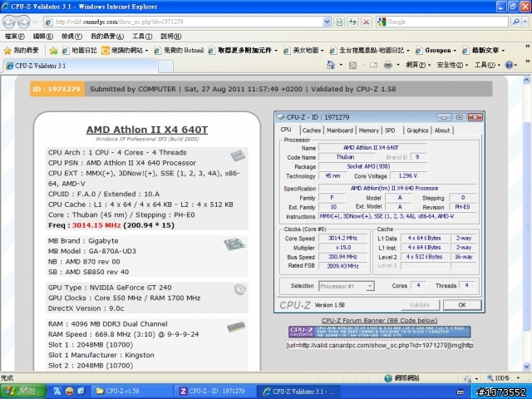Open recent pages dropdown next to Forward button

point(35,22)
